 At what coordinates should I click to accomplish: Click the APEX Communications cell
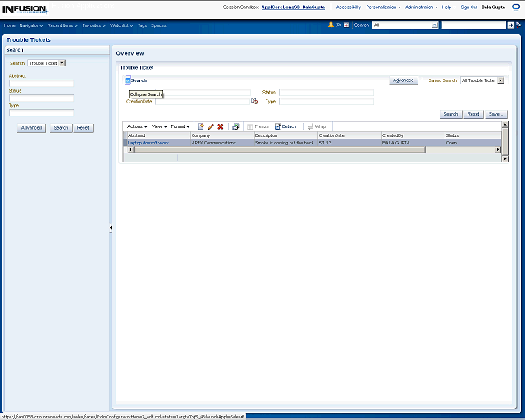point(222,143)
